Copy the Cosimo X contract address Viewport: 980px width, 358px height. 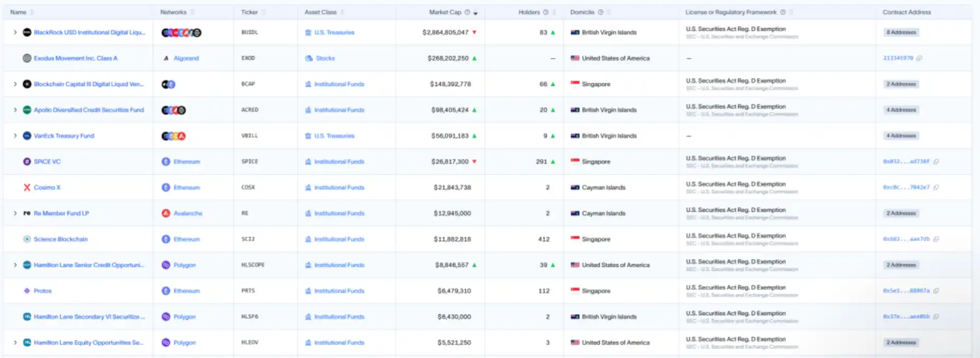(936, 188)
